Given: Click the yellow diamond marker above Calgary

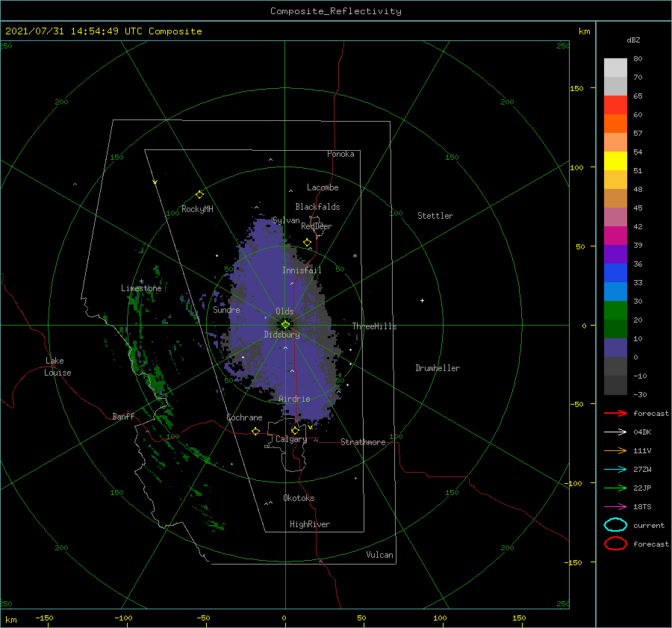Looking at the screenshot, I should click(x=295, y=430).
